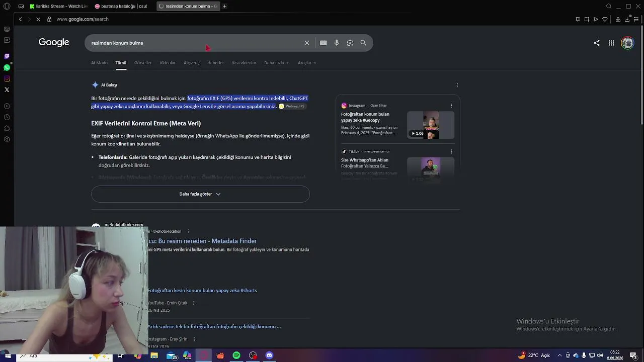Submit search with the magnifier button
644x362 pixels.
click(x=363, y=43)
